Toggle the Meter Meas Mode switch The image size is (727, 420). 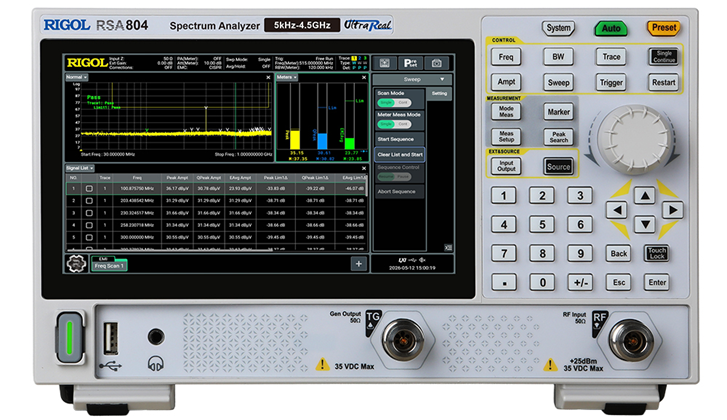tap(394, 124)
